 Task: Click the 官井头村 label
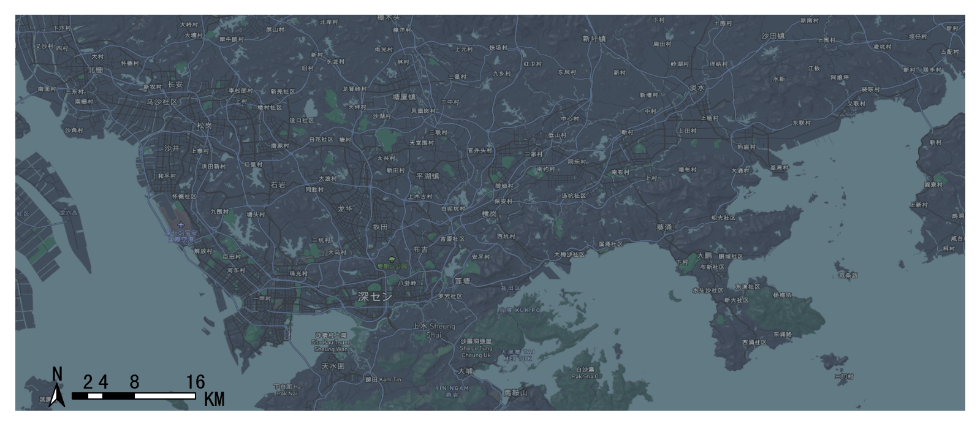480,150
